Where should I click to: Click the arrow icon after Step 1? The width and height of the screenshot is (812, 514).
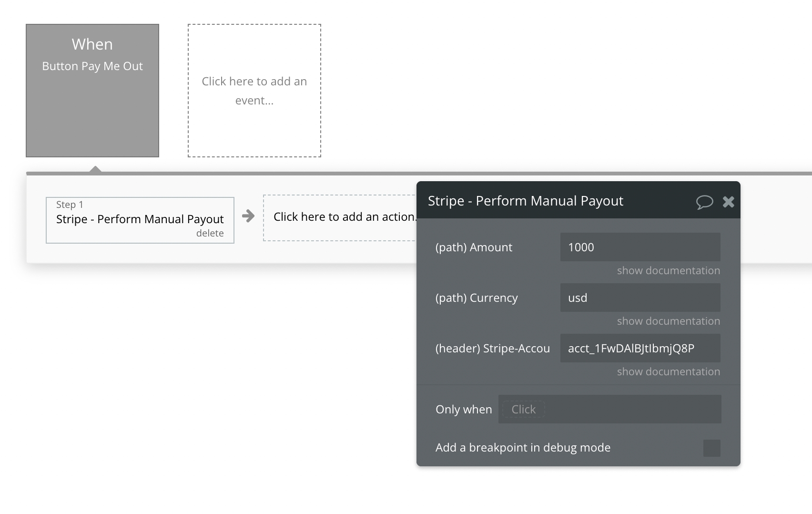(248, 216)
